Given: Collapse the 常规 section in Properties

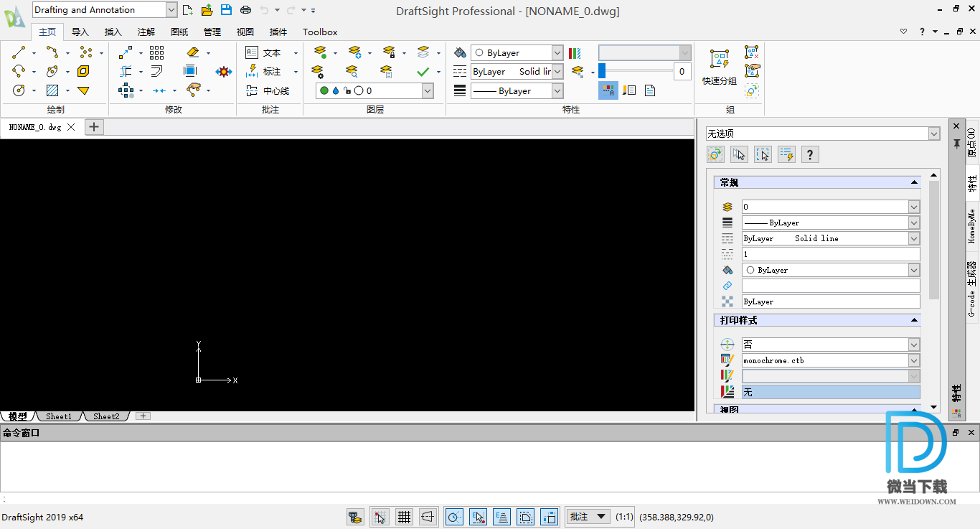Looking at the screenshot, I should pyautogui.click(x=914, y=182).
